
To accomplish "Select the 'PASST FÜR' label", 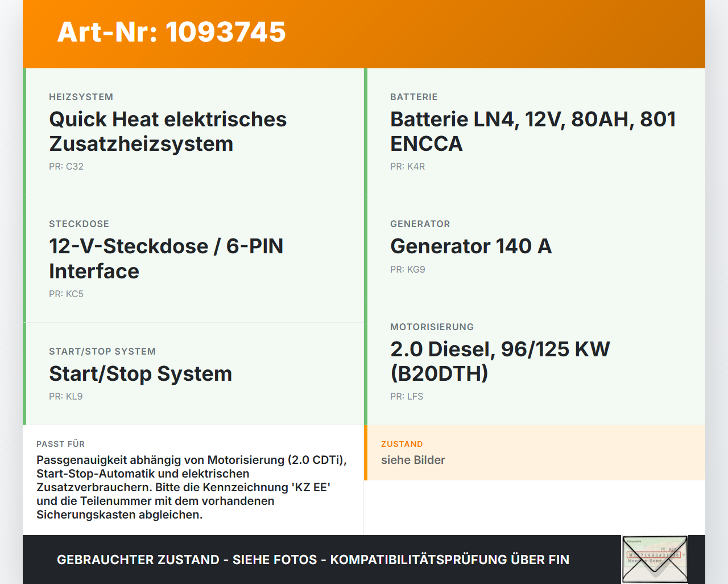I will coord(60,444).
